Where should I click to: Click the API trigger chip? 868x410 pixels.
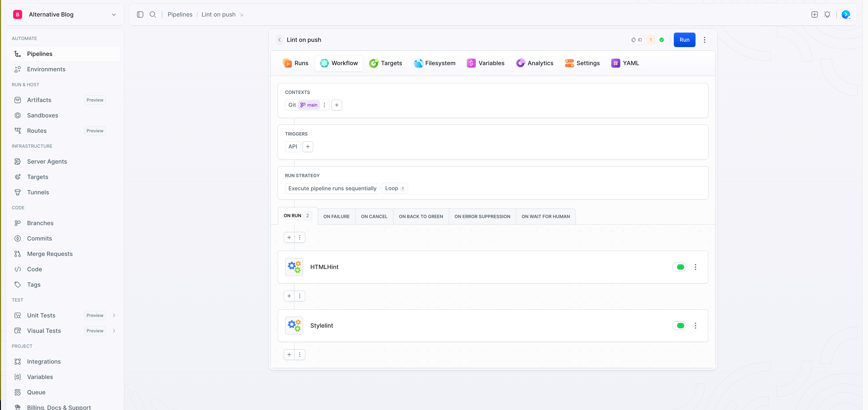tap(292, 147)
